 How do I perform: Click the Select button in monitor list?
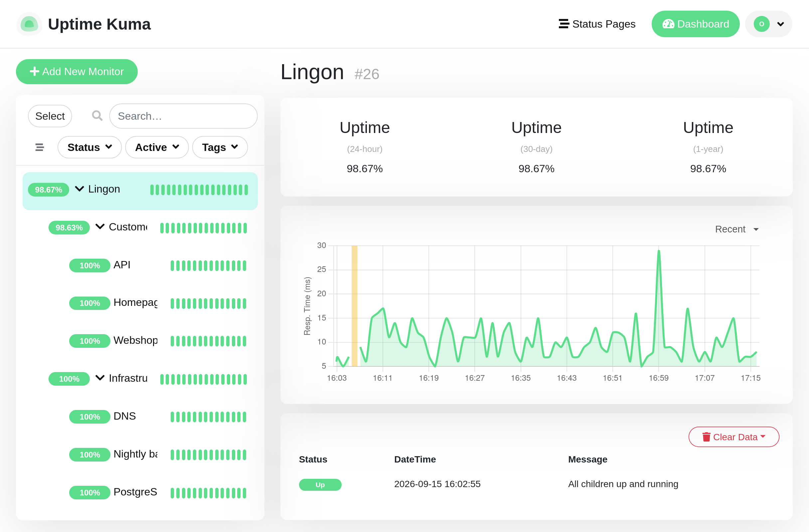coord(50,116)
